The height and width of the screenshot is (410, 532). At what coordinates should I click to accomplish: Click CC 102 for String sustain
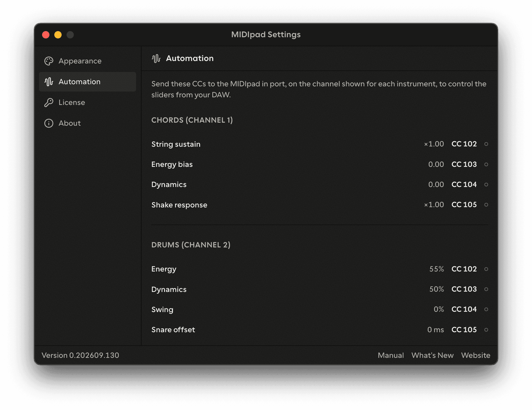pyautogui.click(x=464, y=144)
